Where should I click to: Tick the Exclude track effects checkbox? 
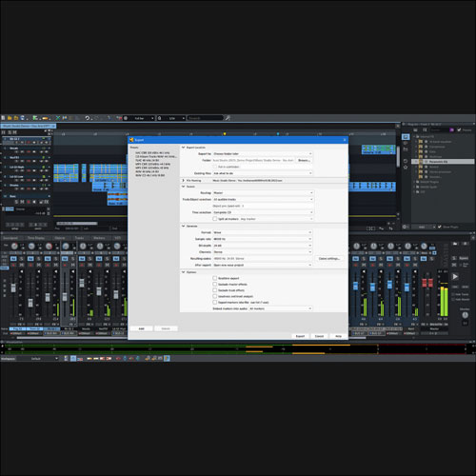(215, 290)
